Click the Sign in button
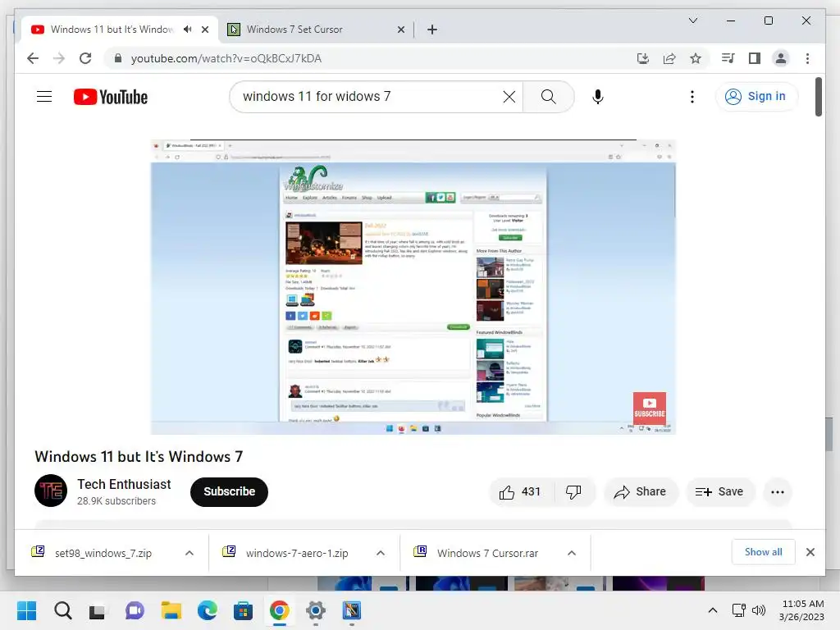 (x=756, y=97)
